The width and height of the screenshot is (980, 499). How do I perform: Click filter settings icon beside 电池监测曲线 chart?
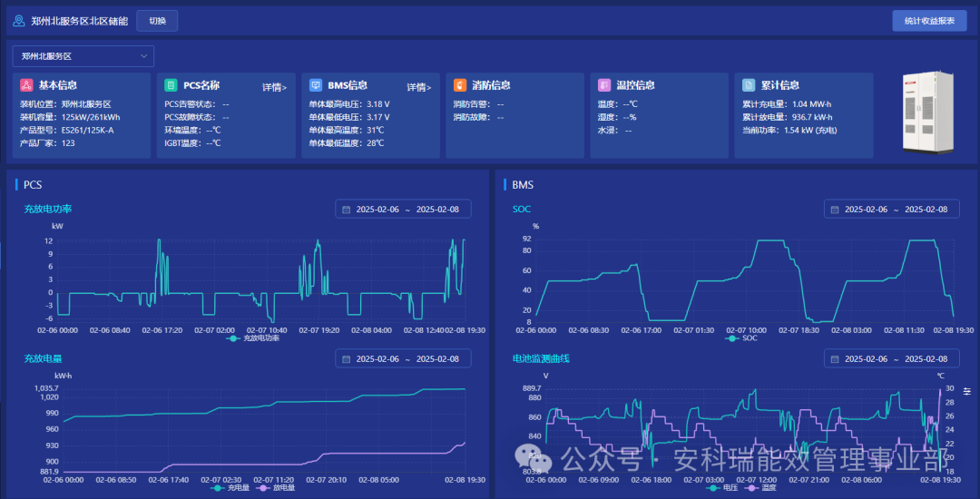tap(967, 391)
